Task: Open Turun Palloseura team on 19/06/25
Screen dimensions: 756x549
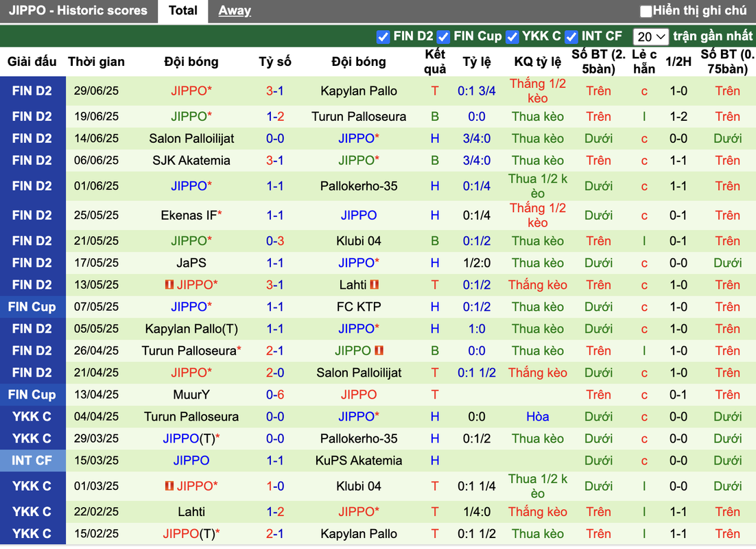Action: pyautogui.click(x=359, y=116)
